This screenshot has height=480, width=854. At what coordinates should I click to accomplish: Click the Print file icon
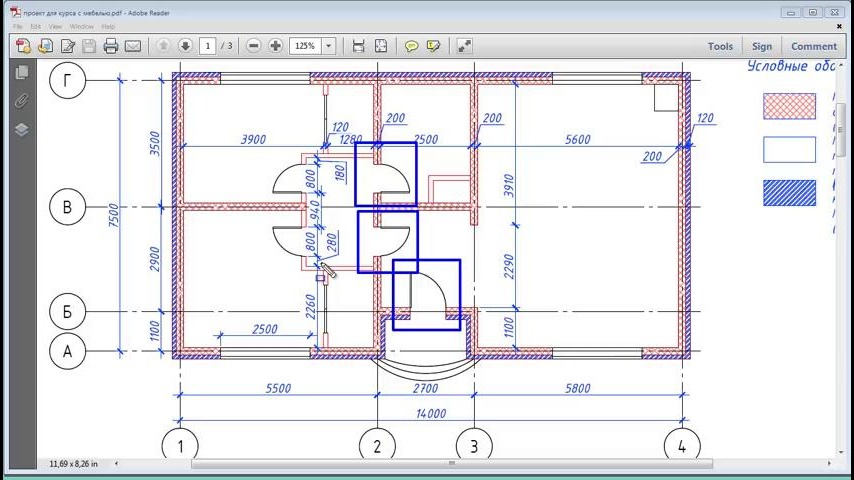[111, 46]
